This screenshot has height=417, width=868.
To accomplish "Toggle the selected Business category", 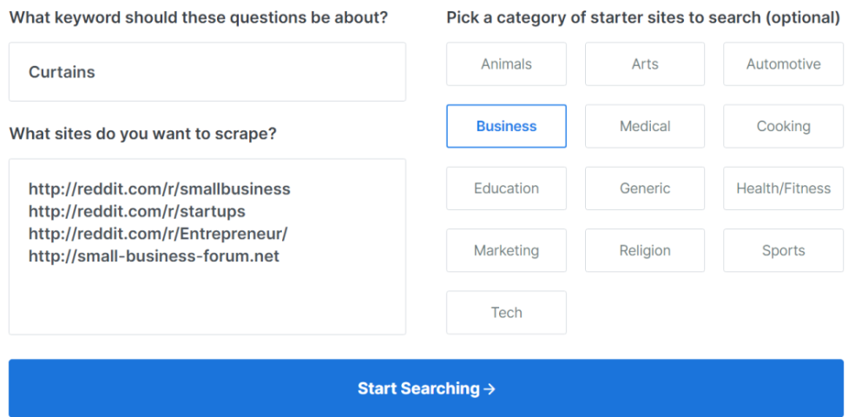I will [506, 127].
